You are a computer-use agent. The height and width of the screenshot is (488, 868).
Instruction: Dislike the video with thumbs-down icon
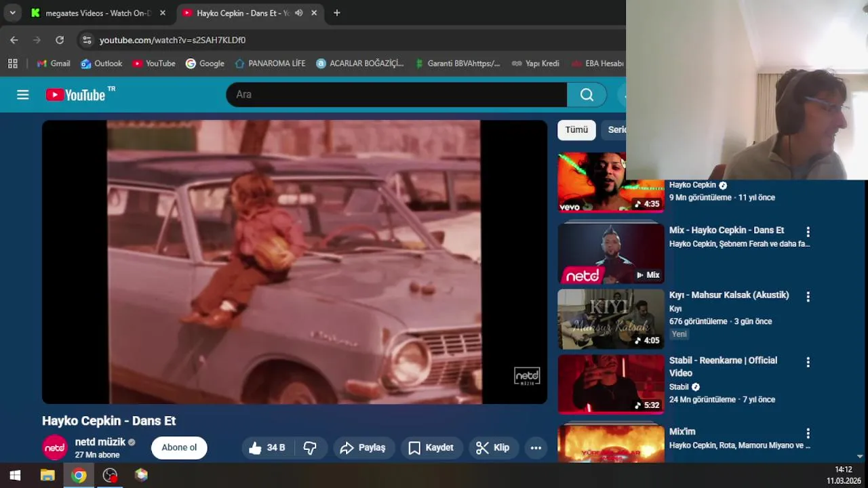(310, 447)
